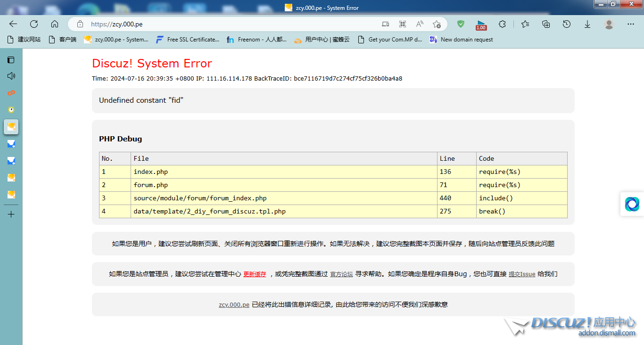Click the PHP Debug heading
The width and height of the screenshot is (644, 345).
click(120, 139)
